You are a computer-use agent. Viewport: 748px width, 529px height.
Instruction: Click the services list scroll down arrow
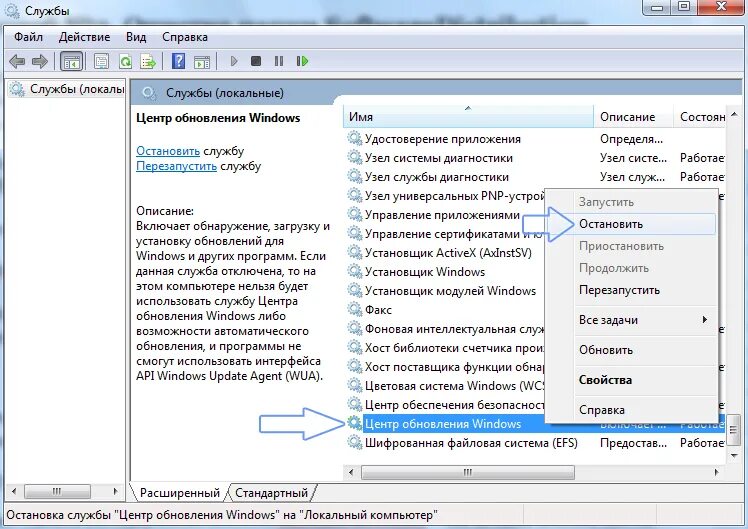(x=734, y=456)
